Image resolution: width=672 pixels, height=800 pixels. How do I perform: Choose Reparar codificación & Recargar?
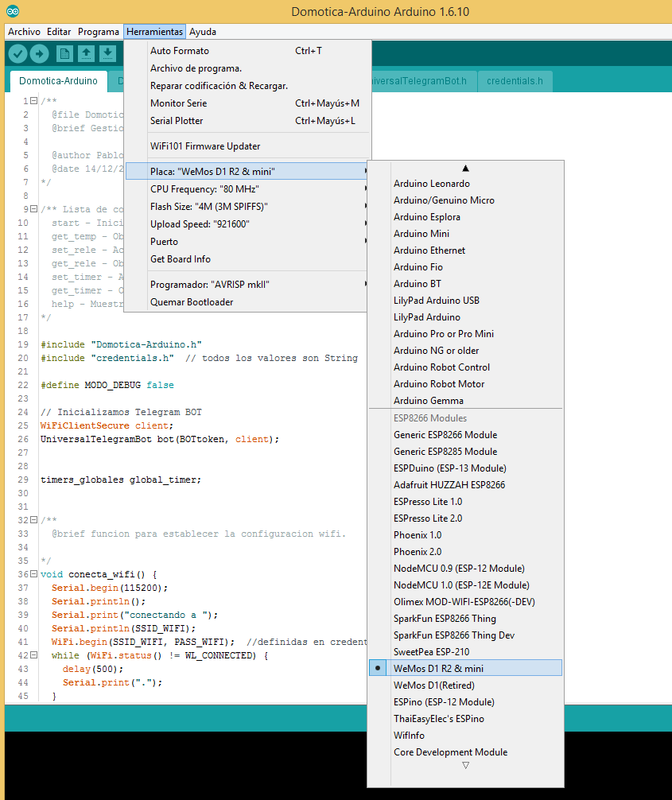click(x=247, y=86)
